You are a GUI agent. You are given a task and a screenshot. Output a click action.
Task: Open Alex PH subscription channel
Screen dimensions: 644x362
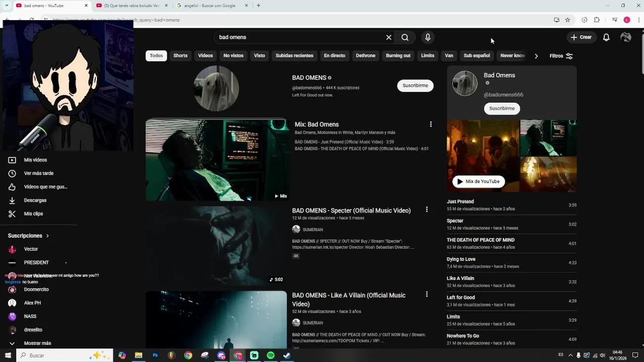[x=33, y=303]
